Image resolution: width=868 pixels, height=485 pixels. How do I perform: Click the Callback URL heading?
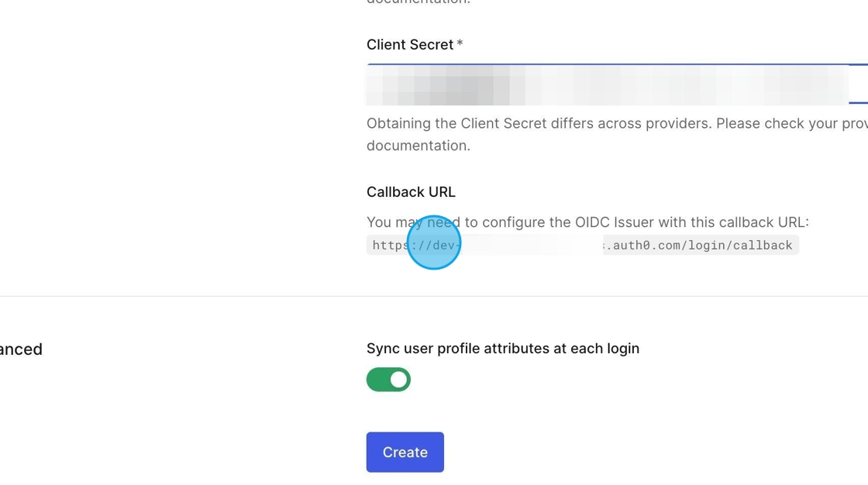(411, 192)
